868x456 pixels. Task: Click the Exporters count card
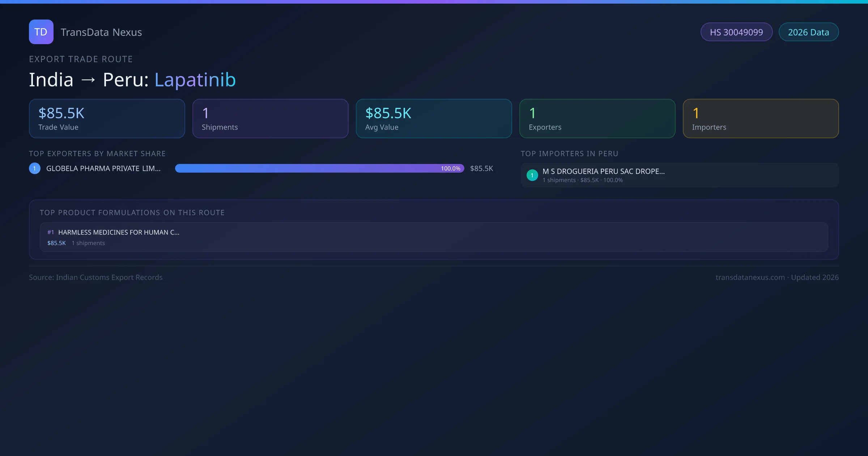point(597,119)
